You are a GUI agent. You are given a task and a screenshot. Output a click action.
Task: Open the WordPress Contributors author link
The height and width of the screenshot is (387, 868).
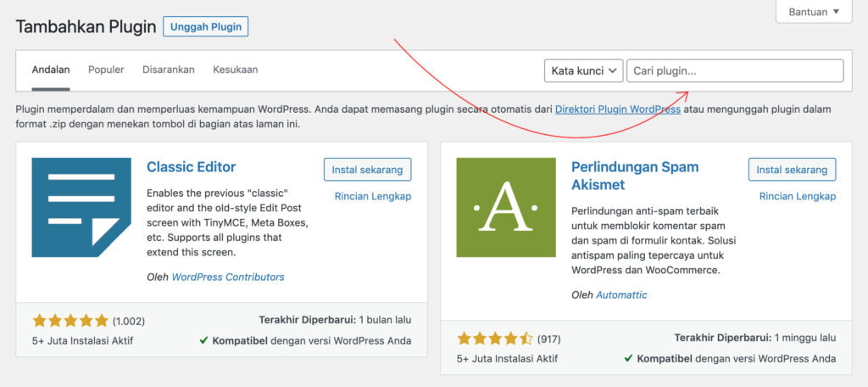[228, 277]
